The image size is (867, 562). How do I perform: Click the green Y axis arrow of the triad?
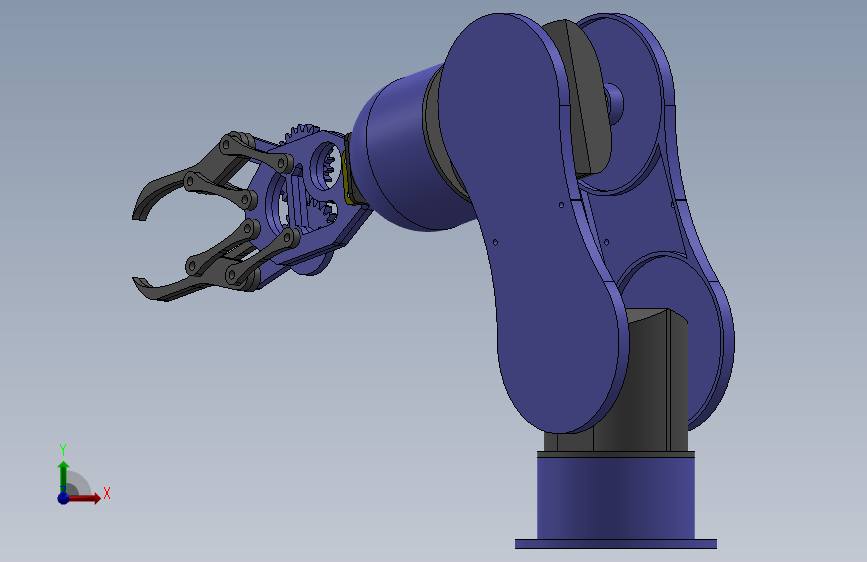coord(64,476)
